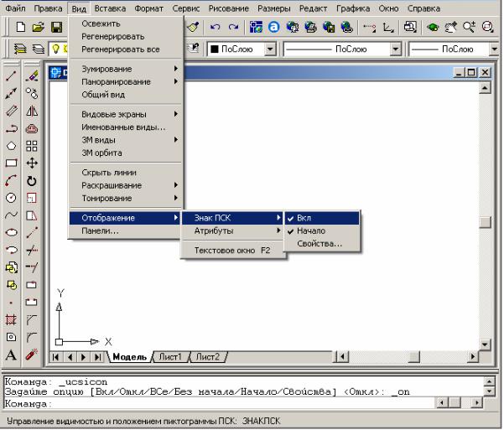This screenshot has width=504, height=430.
Task: Open the lineweight ПоСлою dropdown
Action: point(495,49)
